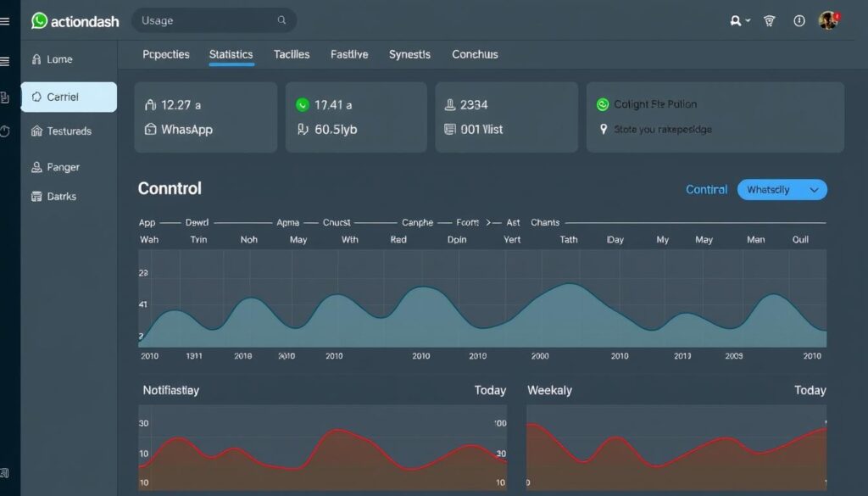868x496 pixels.
Task: Click the Contiral link above the chart
Action: click(x=706, y=190)
